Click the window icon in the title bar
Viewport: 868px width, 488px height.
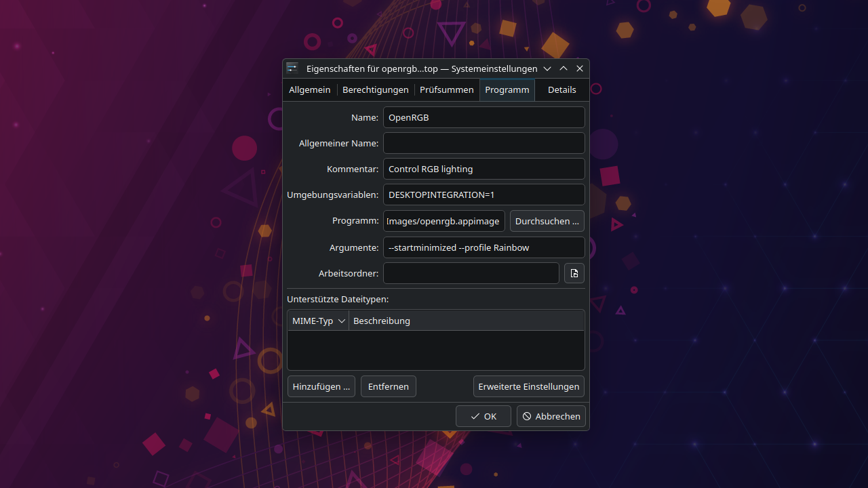pyautogui.click(x=292, y=68)
